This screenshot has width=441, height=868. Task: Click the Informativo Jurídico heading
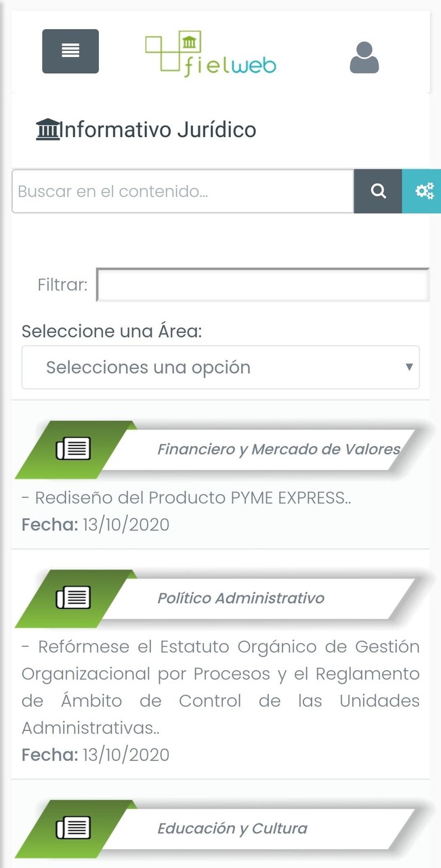[159, 129]
